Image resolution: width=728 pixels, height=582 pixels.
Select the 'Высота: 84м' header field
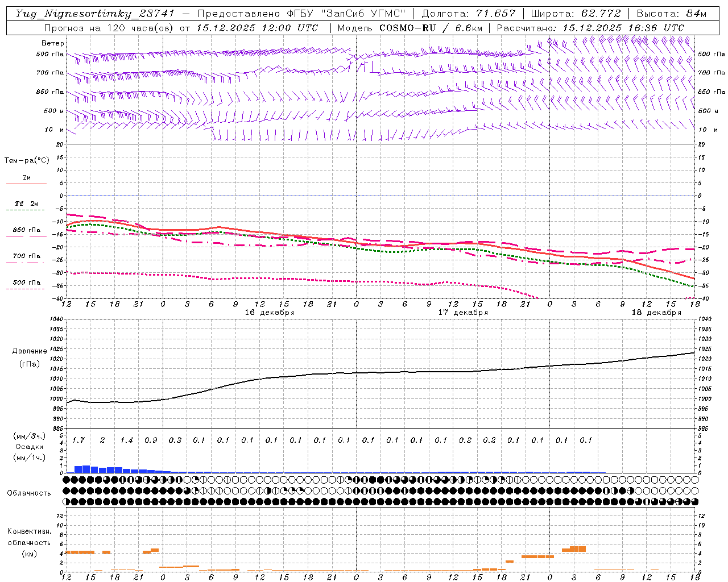coord(672,14)
